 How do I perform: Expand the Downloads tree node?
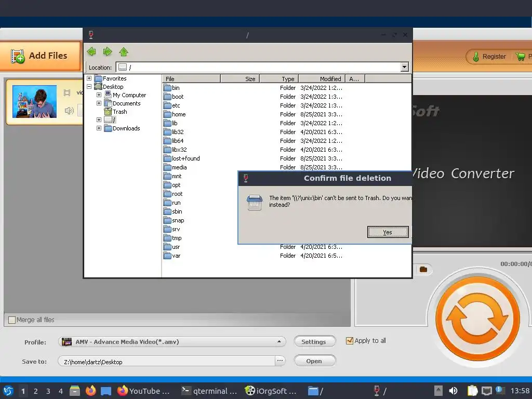[99, 128]
